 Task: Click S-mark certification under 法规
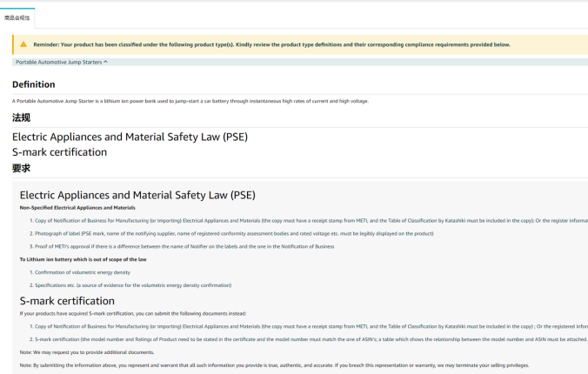(x=59, y=152)
